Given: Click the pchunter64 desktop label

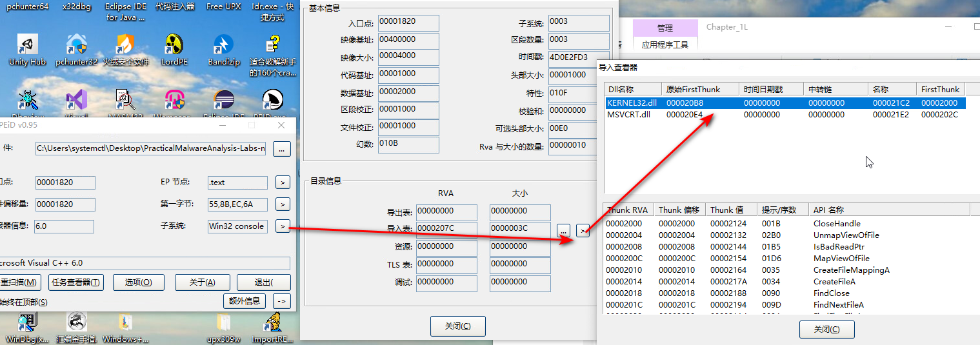Looking at the screenshot, I should tap(27, 6).
